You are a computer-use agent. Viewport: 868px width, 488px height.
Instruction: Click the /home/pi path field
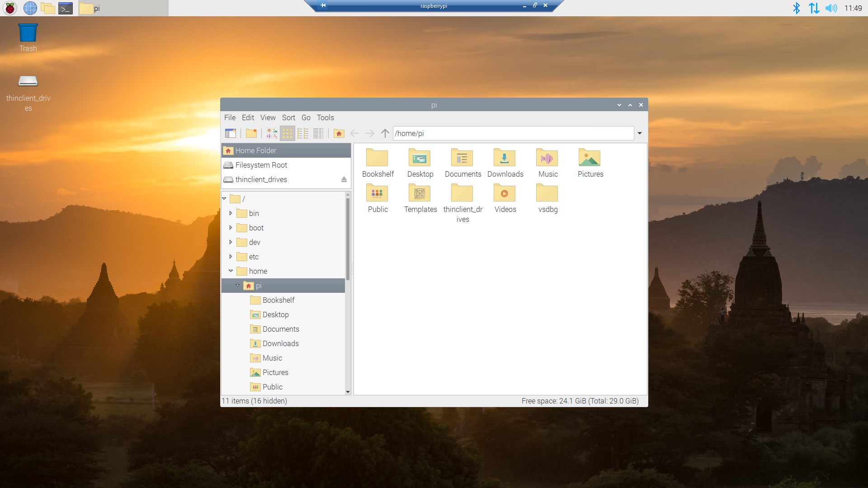click(x=513, y=133)
